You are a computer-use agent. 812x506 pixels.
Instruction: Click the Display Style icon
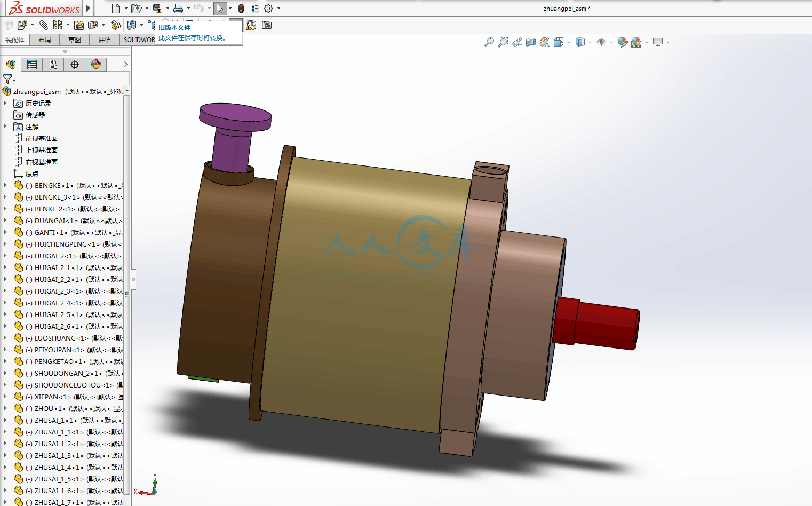[580, 42]
